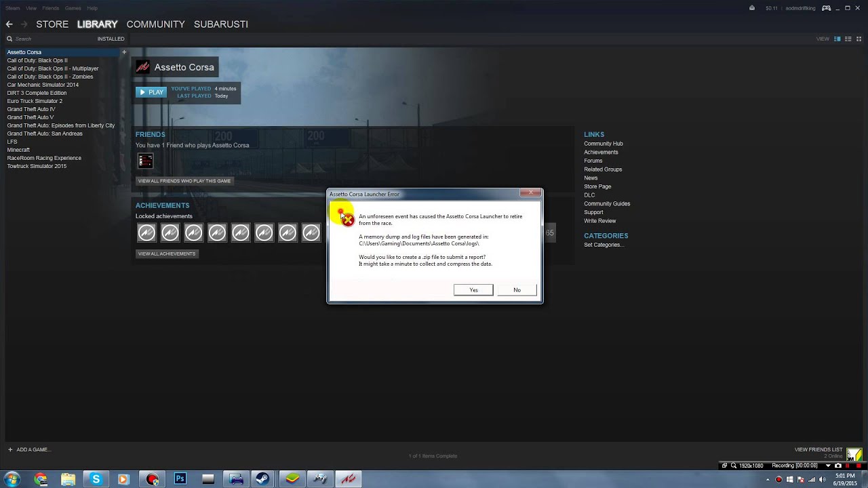
Task: Open Assetto Corsa from the taskbar
Action: point(348,479)
